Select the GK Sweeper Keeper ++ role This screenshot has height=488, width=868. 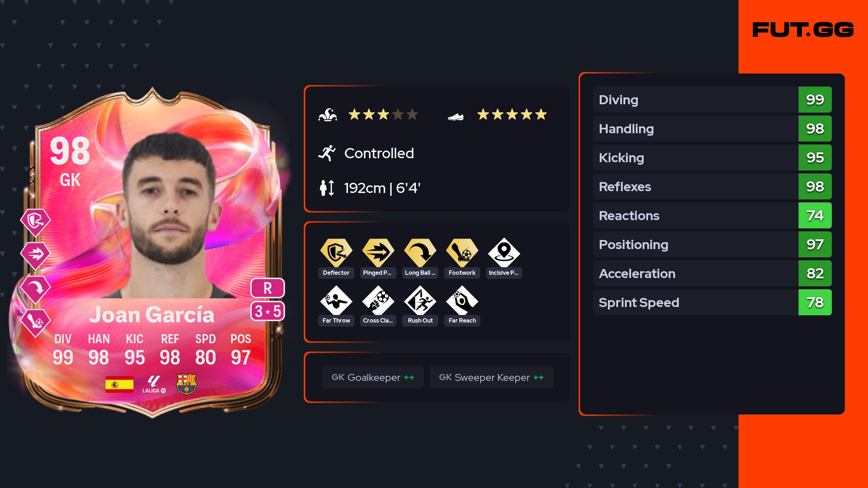[x=491, y=377]
